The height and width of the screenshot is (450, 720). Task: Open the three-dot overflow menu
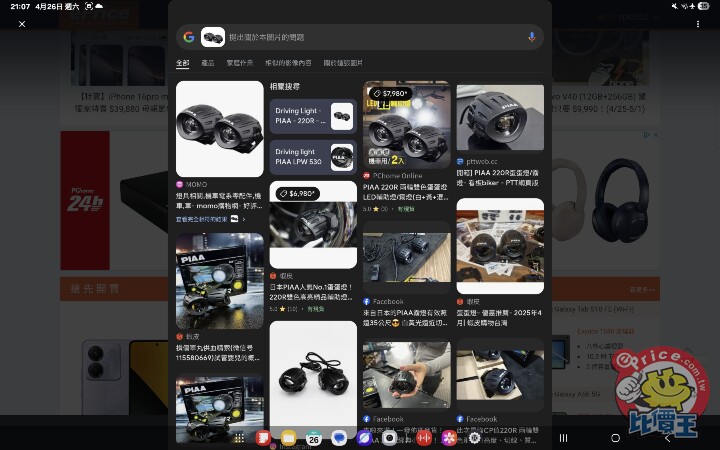point(698,24)
